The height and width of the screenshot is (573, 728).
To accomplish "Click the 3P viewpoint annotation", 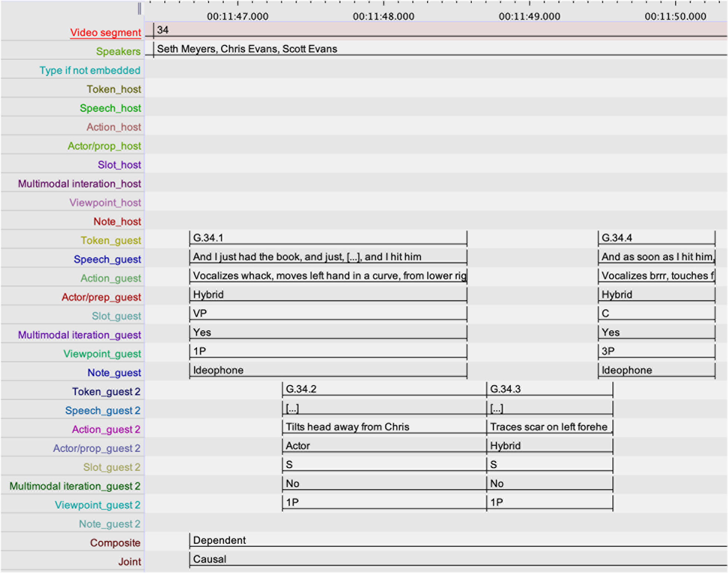I will coord(656,351).
